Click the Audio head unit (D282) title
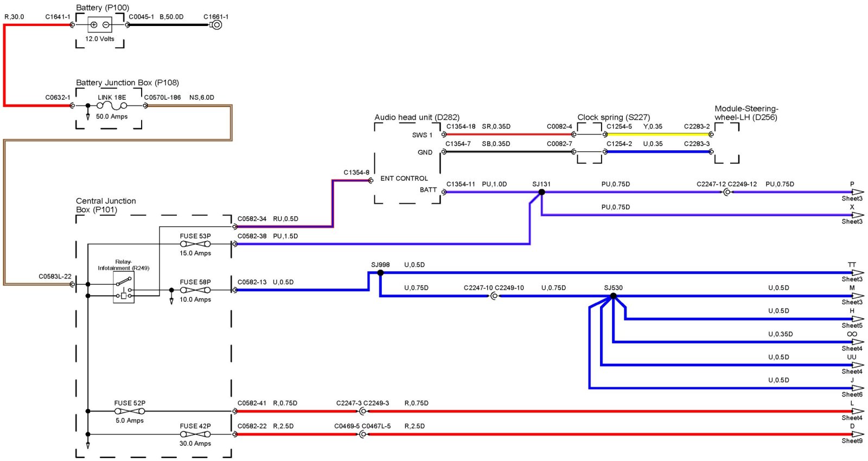The image size is (868, 461). pos(417,117)
